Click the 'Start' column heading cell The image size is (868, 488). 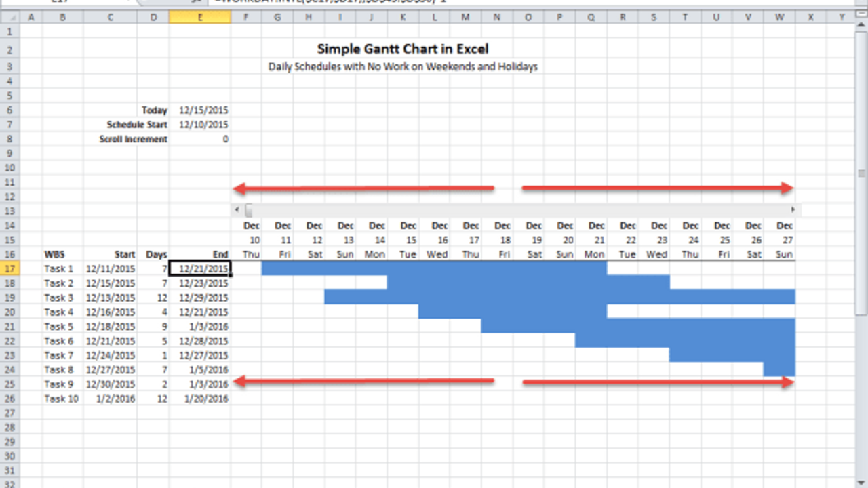tap(125, 255)
